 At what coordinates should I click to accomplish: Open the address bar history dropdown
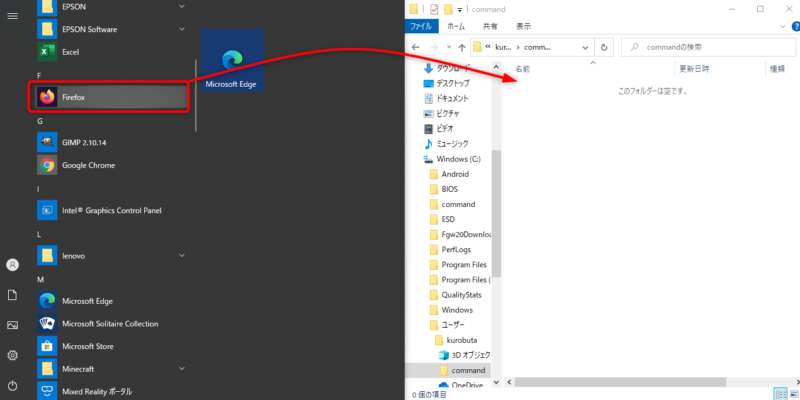(x=585, y=47)
